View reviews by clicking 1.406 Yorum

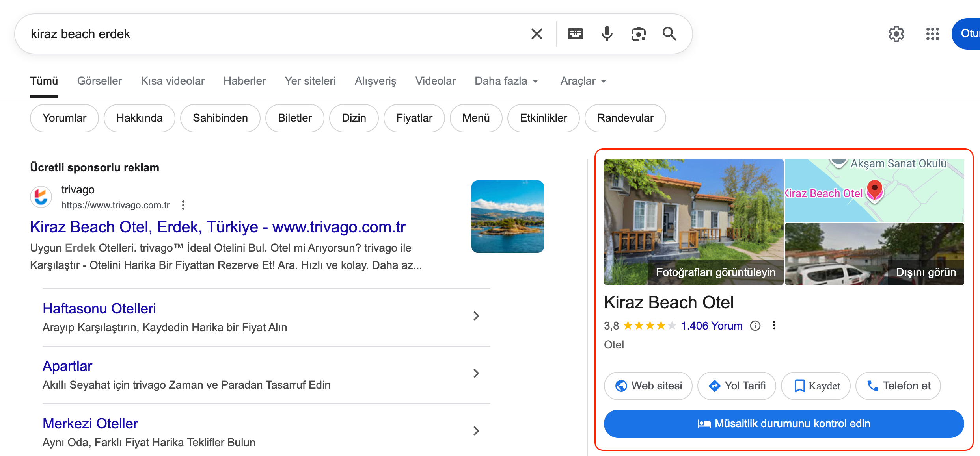click(x=712, y=326)
